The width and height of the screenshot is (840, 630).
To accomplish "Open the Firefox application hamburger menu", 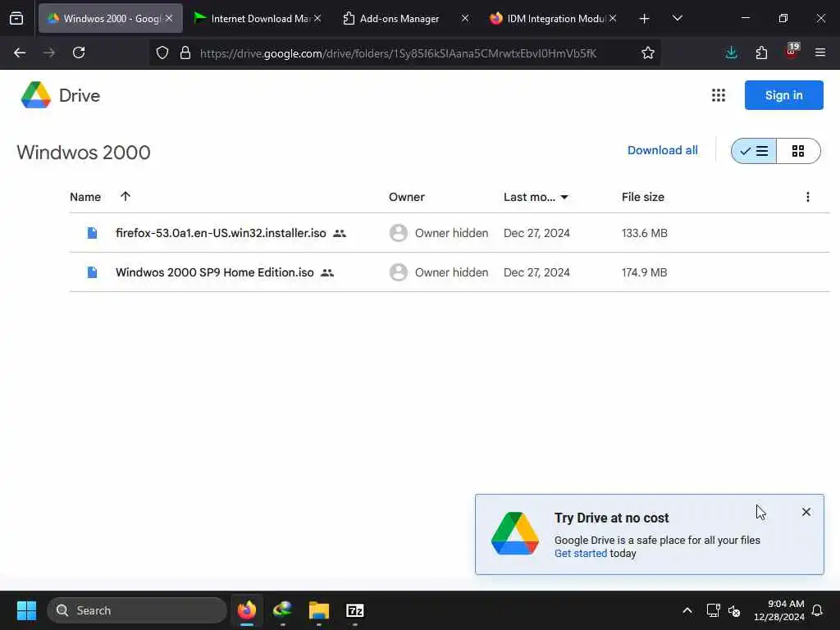I will pyautogui.click(x=820, y=52).
